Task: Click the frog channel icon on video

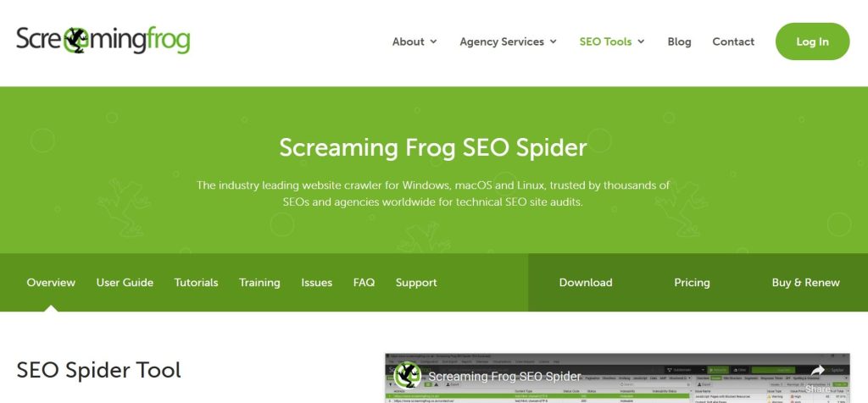Action: [408, 375]
